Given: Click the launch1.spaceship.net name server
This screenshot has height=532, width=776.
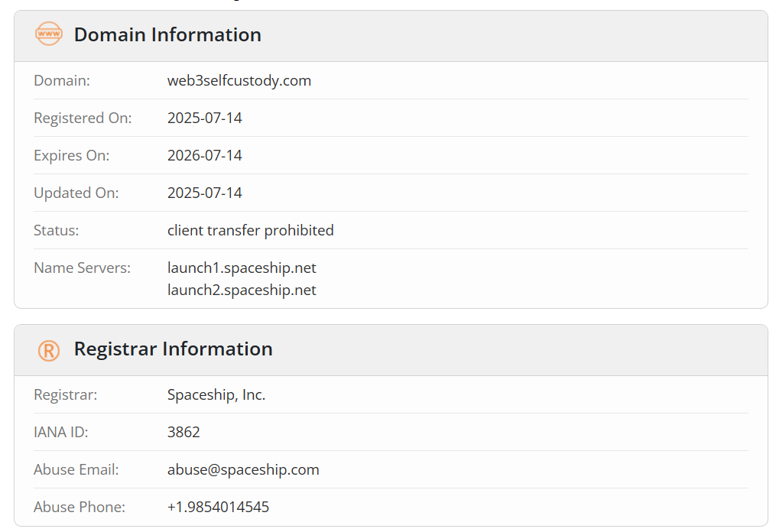Looking at the screenshot, I should click(x=242, y=268).
